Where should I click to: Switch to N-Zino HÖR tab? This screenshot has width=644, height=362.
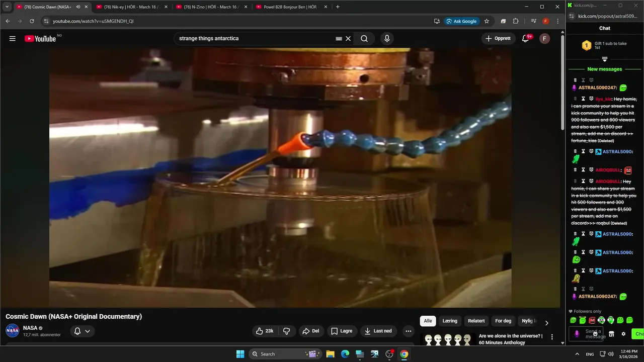pyautogui.click(x=212, y=7)
